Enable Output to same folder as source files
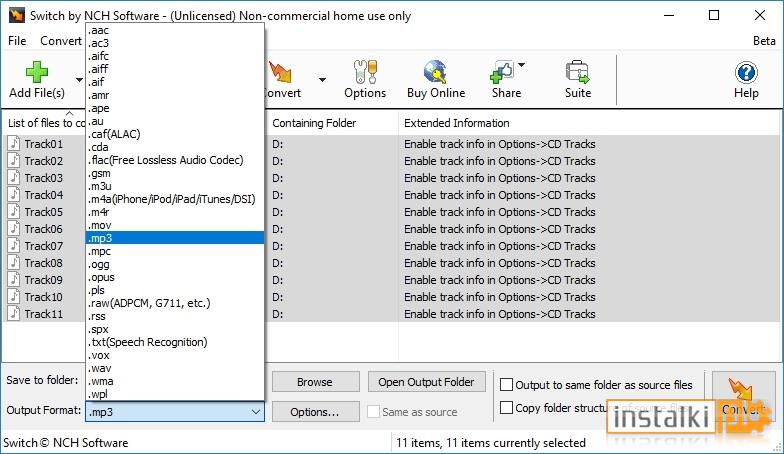784x454 pixels. (x=506, y=384)
